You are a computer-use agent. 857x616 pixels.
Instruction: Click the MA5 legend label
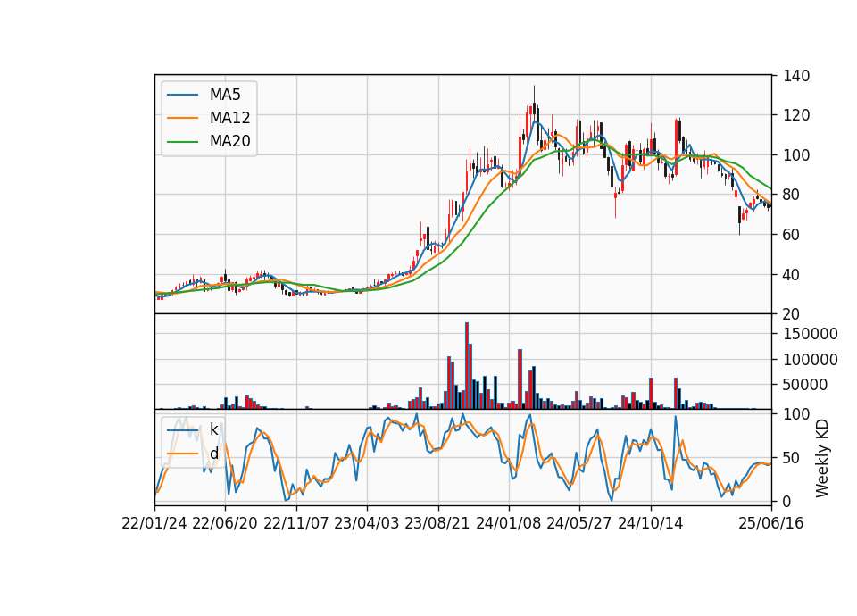click(225, 95)
